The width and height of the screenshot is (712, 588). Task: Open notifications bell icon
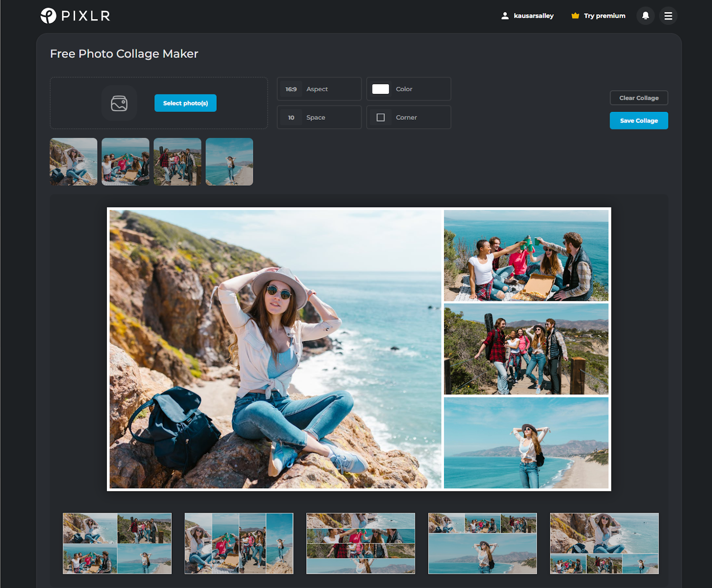(x=645, y=16)
